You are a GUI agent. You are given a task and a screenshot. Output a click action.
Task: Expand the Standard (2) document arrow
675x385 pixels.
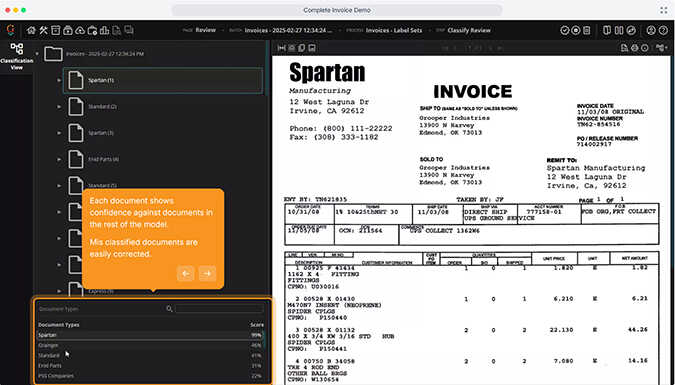pyautogui.click(x=59, y=106)
